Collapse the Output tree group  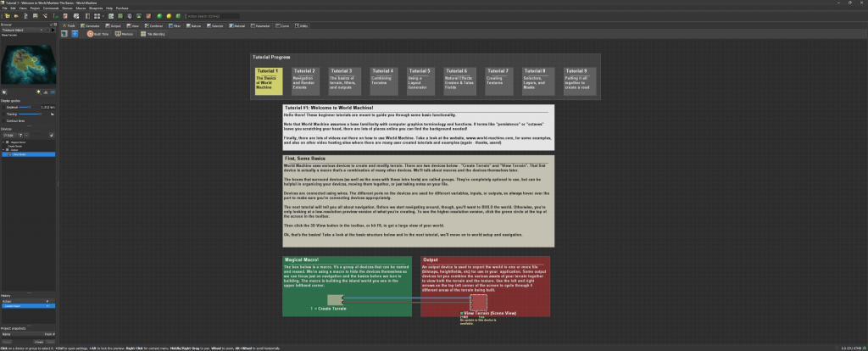click(3, 150)
